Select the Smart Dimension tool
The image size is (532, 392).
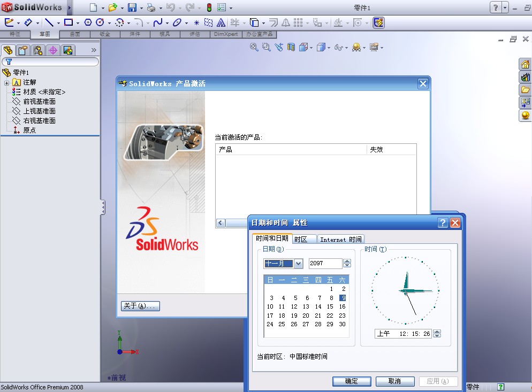coord(28,22)
